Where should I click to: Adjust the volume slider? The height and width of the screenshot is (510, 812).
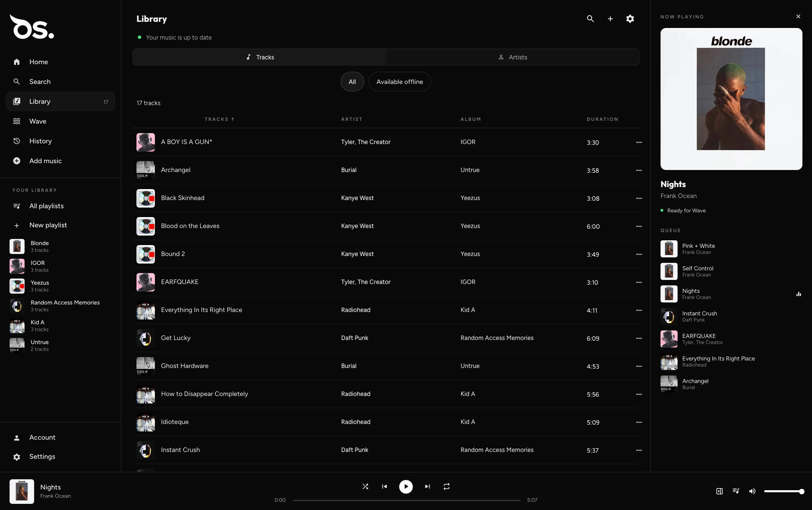tap(784, 491)
